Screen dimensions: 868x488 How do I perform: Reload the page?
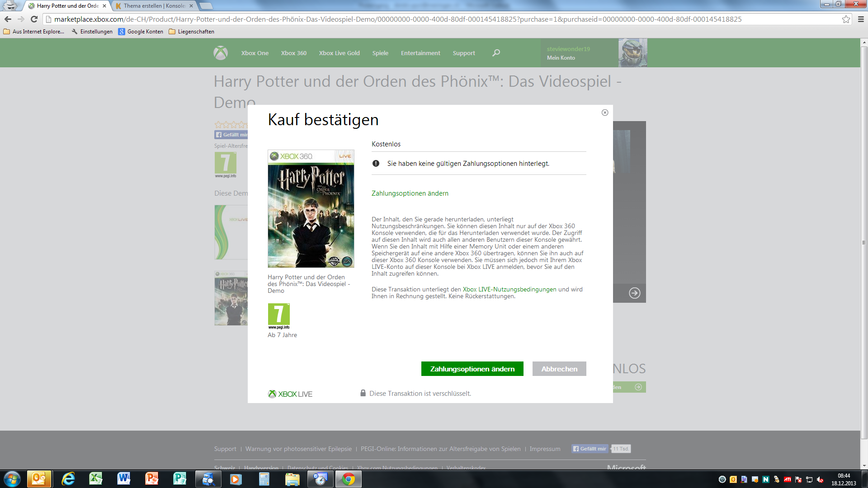(34, 19)
